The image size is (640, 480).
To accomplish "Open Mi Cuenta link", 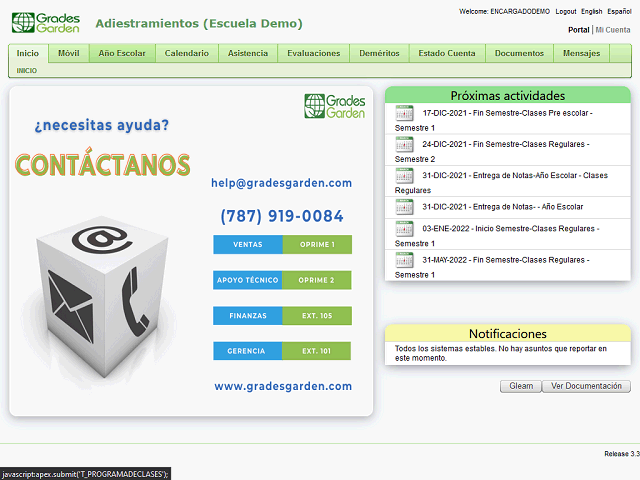I will pyautogui.click(x=613, y=30).
